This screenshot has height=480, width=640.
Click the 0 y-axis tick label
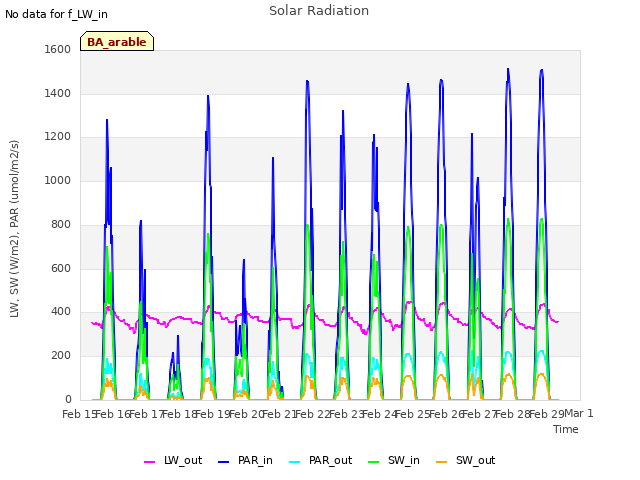click(x=68, y=399)
